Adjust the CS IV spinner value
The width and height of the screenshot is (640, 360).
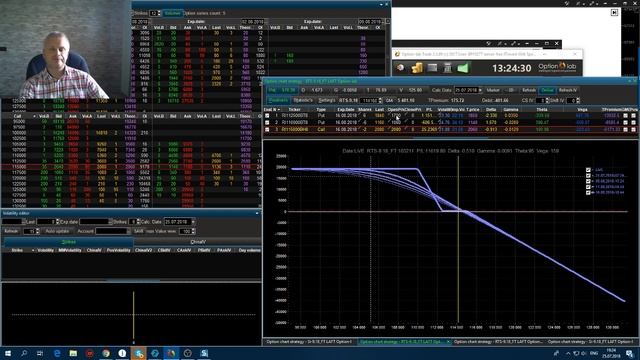pos(547,100)
